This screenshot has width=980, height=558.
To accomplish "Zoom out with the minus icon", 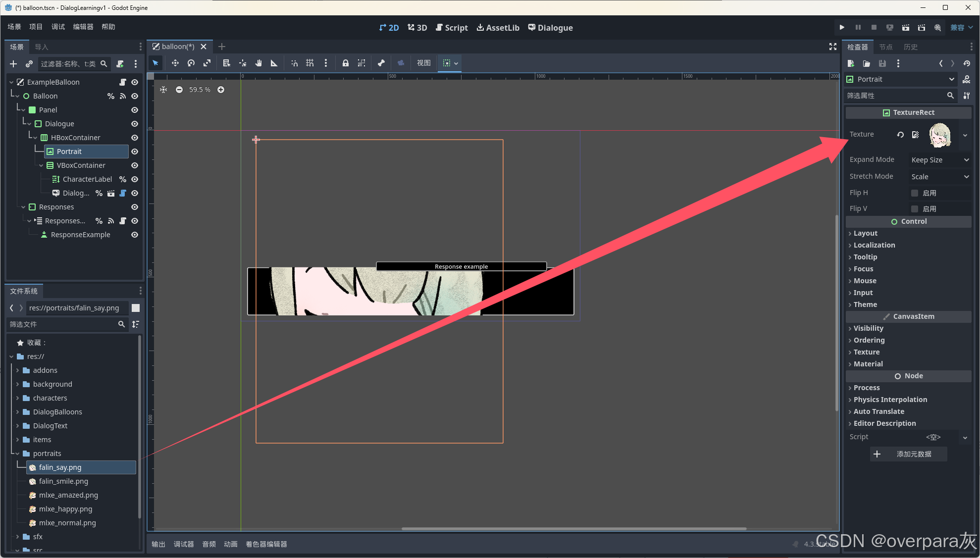I will tap(179, 90).
